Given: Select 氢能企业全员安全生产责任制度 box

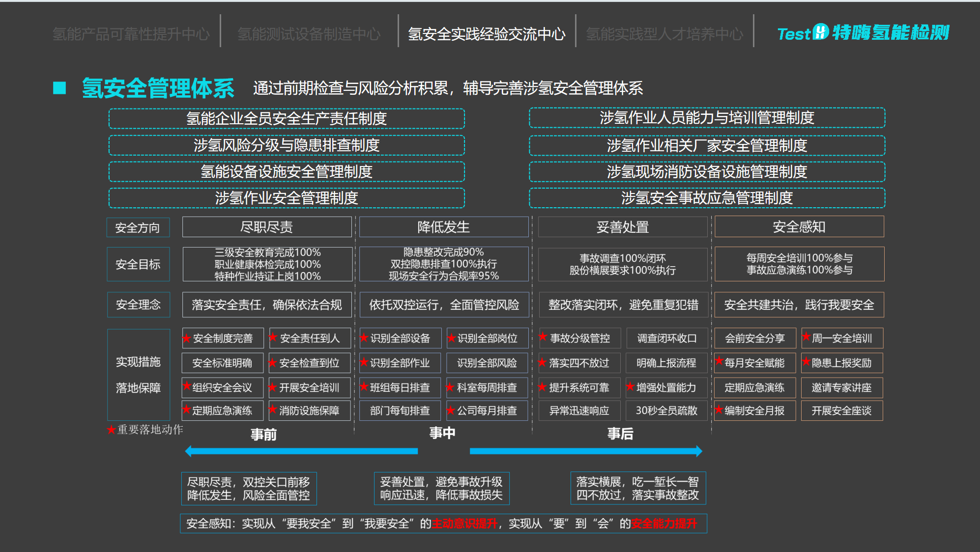Looking at the screenshot, I should point(286,118).
